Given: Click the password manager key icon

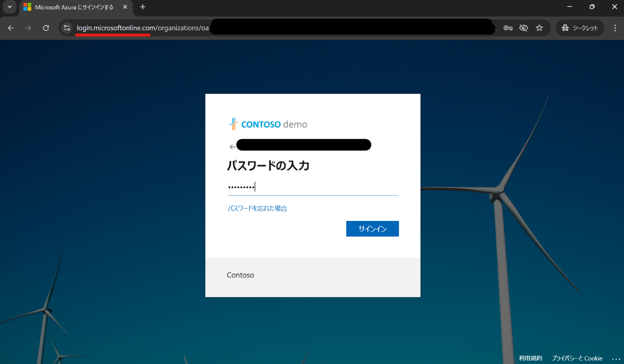Looking at the screenshot, I should click(x=508, y=28).
